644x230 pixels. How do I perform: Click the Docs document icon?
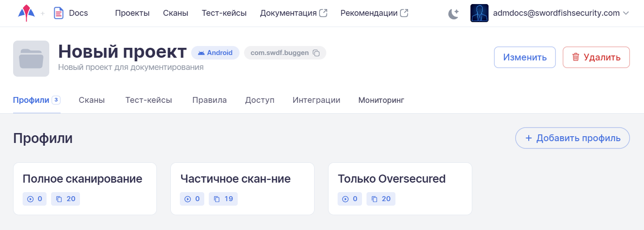pos(58,13)
